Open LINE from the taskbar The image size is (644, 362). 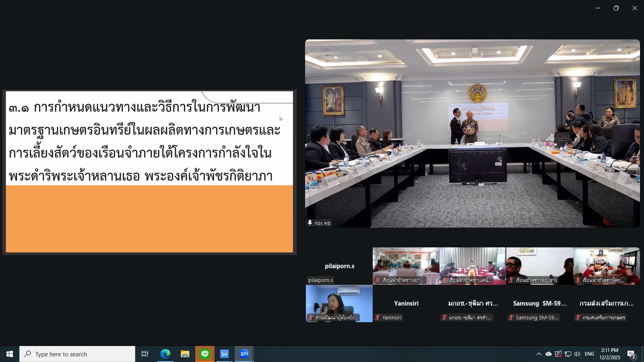point(205,354)
